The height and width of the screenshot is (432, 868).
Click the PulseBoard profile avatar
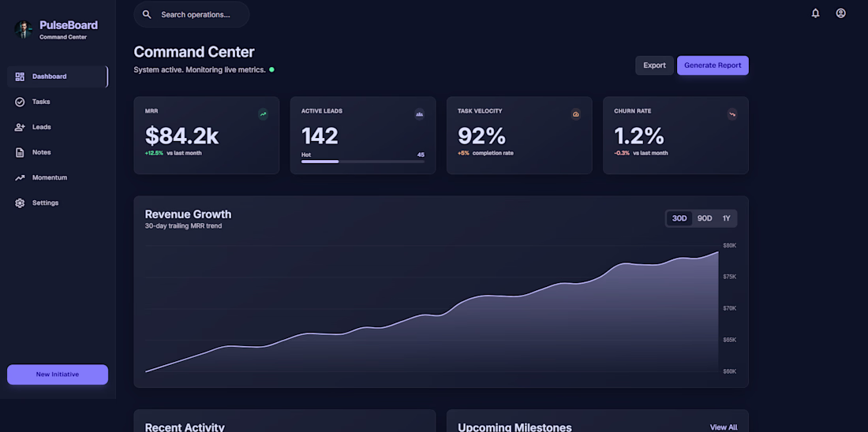coord(23,29)
